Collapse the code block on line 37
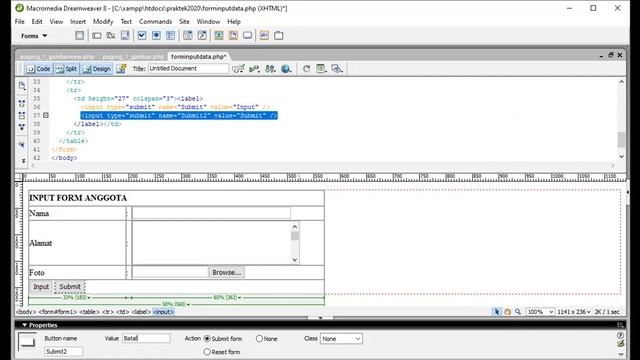The height and width of the screenshot is (360, 640). [46, 116]
